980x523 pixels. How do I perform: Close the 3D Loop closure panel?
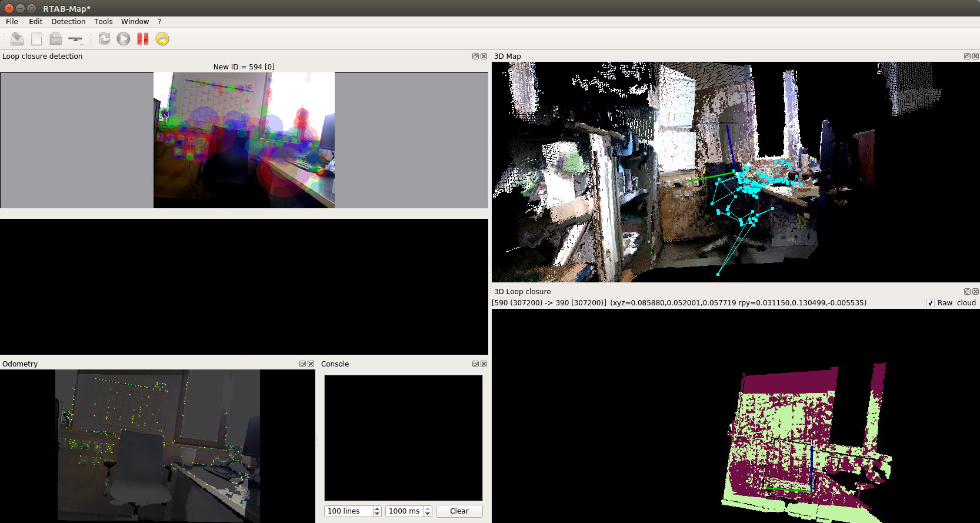click(975, 292)
